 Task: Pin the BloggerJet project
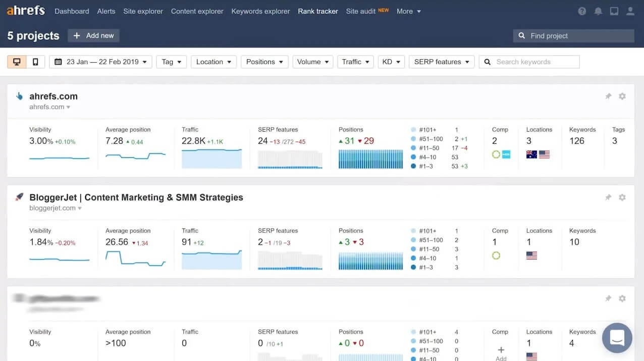click(608, 197)
